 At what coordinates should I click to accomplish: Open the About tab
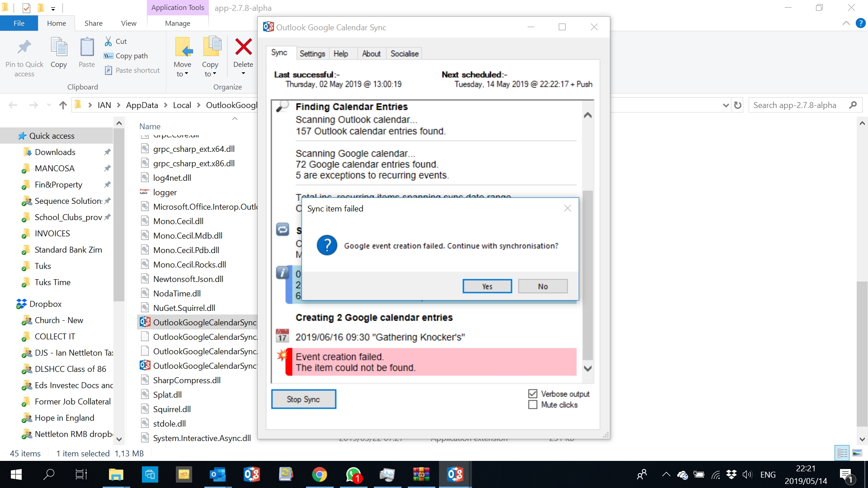point(371,53)
